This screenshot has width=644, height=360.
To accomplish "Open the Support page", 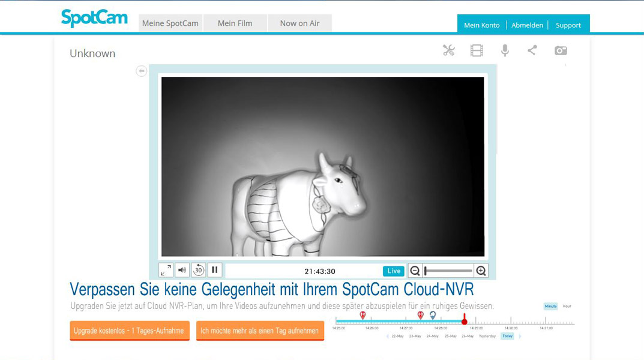I will click(x=568, y=25).
